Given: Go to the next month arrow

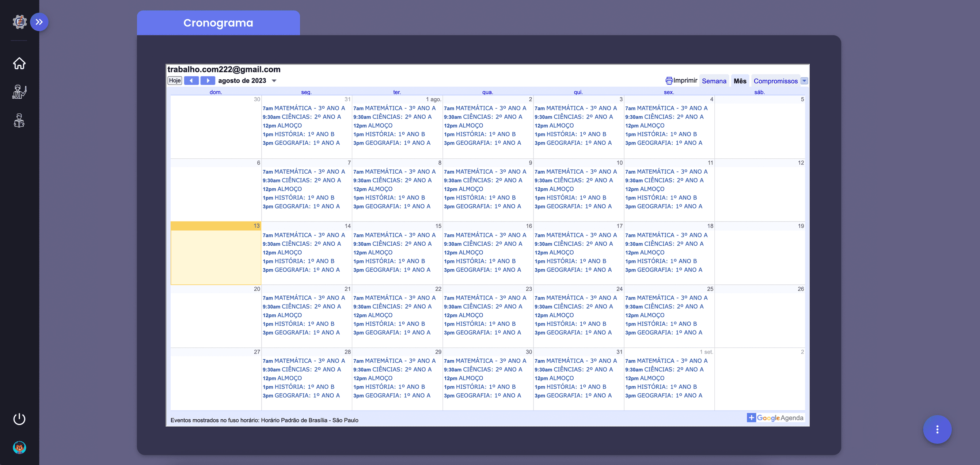Looking at the screenshot, I should 208,81.
